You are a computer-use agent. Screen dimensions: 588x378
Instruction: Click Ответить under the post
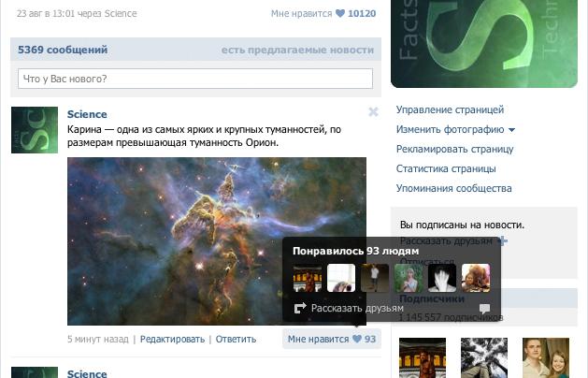tap(236, 339)
